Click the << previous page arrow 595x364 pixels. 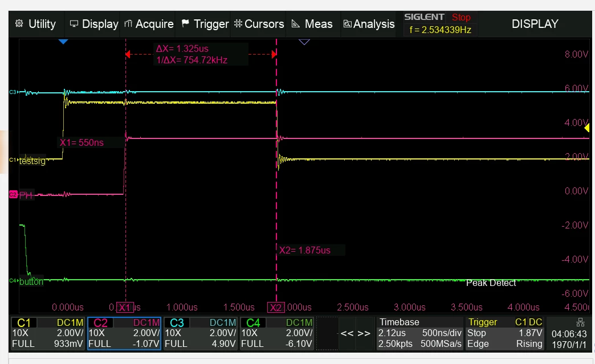pyautogui.click(x=347, y=334)
